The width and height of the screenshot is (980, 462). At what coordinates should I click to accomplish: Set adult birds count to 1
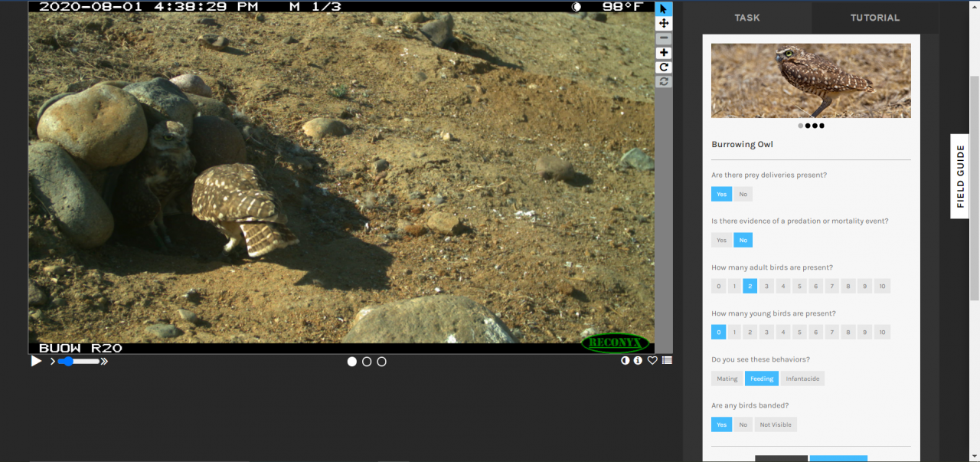(x=734, y=286)
